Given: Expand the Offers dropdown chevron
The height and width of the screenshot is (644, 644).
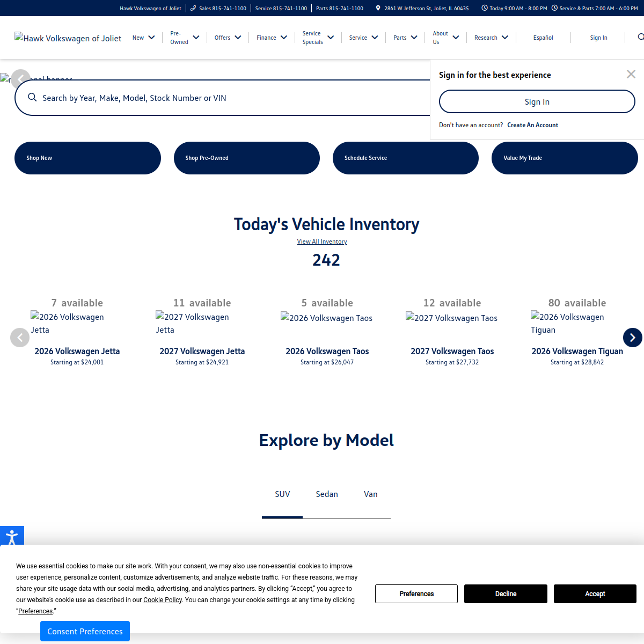Looking at the screenshot, I should pyautogui.click(x=238, y=38).
